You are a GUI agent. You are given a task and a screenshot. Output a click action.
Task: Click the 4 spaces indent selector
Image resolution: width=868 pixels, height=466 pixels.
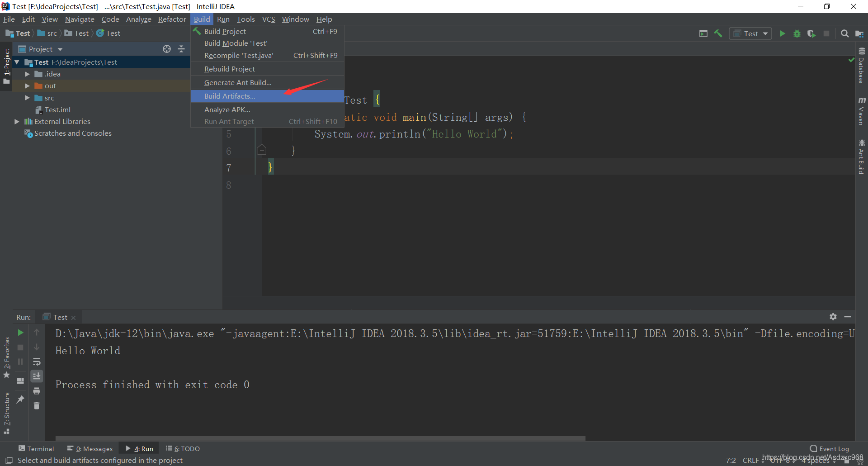[818, 460]
